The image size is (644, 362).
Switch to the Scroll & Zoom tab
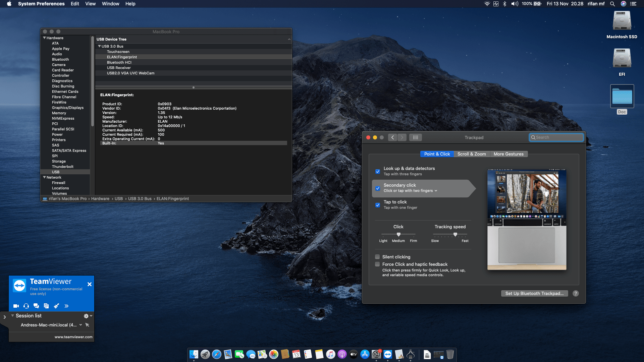(x=472, y=154)
